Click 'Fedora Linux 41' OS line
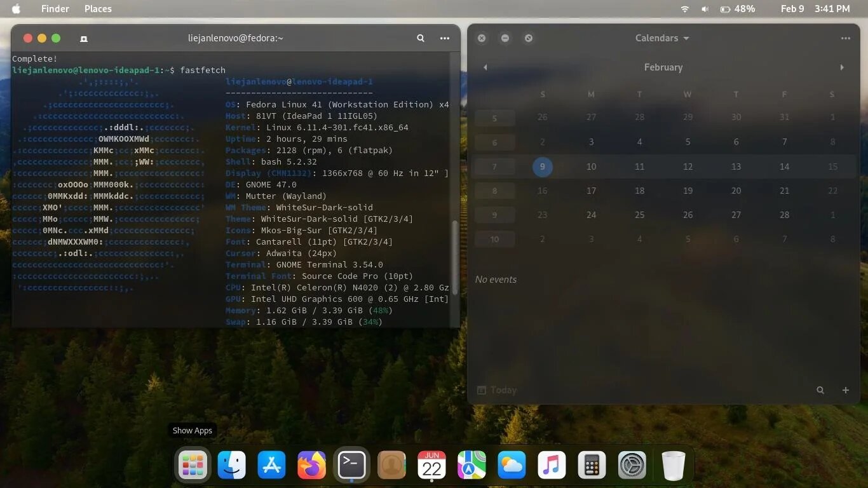 [x=337, y=104]
